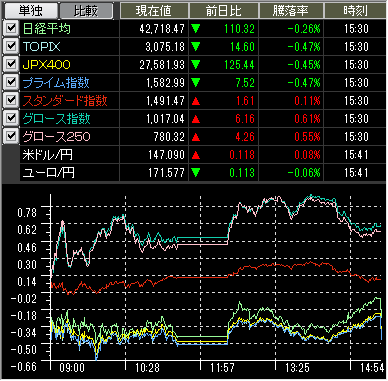Click the 米ドル/円 current value 147.090

pyautogui.click(x=166, y=155)
